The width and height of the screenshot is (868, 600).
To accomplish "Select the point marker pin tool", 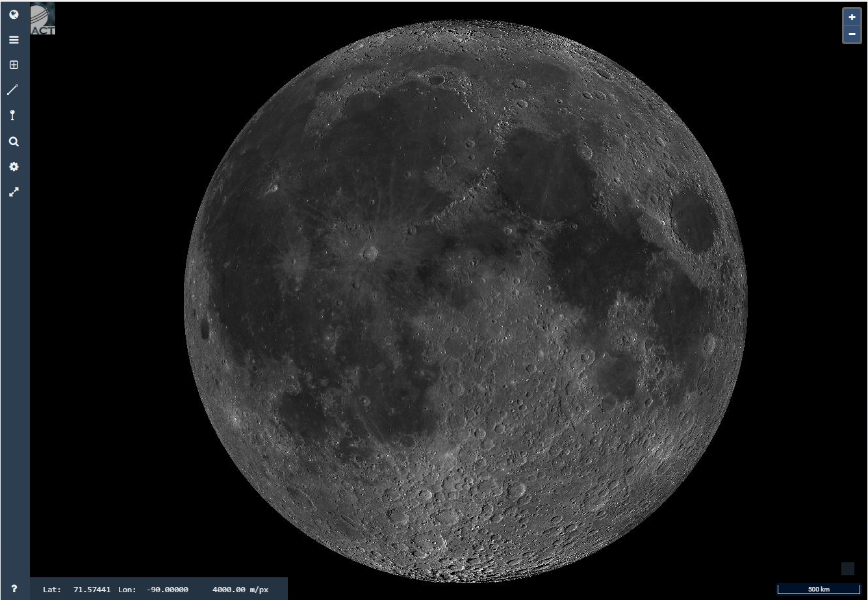I will click(x=14, y=116).
